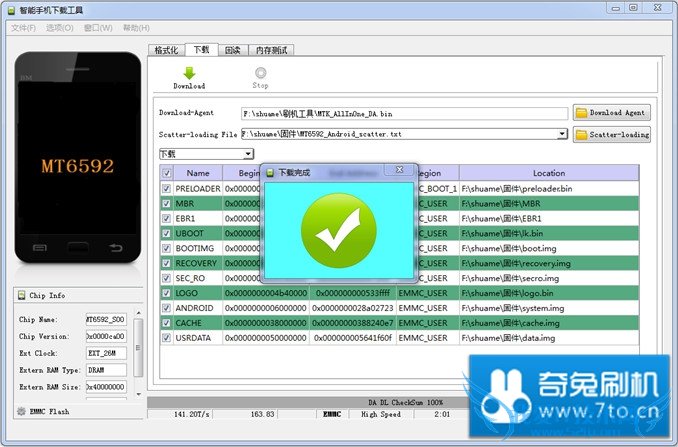
Task: Uncheck the RECOVERY partition checkbox
Action: coord(166,263)
